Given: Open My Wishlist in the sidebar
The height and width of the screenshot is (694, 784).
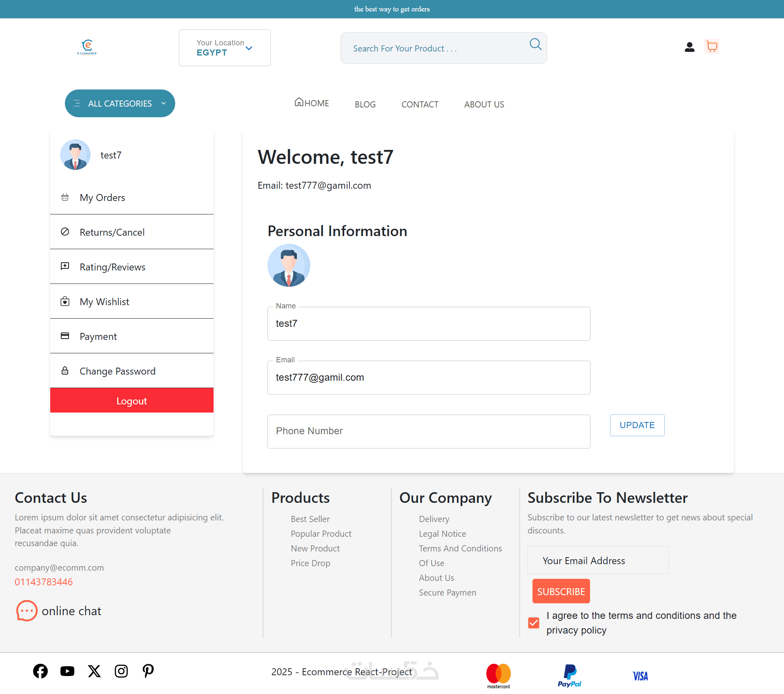Looking at the screenshot, I should click(x=105, y=302).
